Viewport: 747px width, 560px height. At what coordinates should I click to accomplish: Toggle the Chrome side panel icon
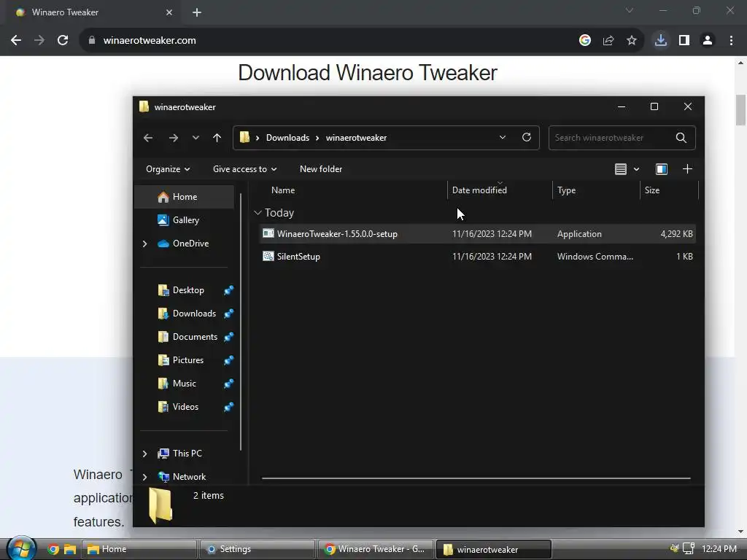click(684, 41)
